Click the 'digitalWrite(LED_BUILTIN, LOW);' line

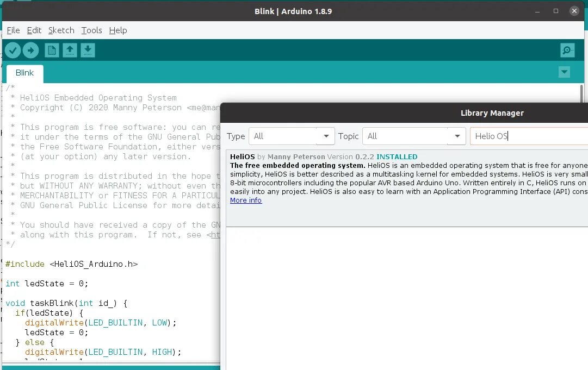click(101, 323)
